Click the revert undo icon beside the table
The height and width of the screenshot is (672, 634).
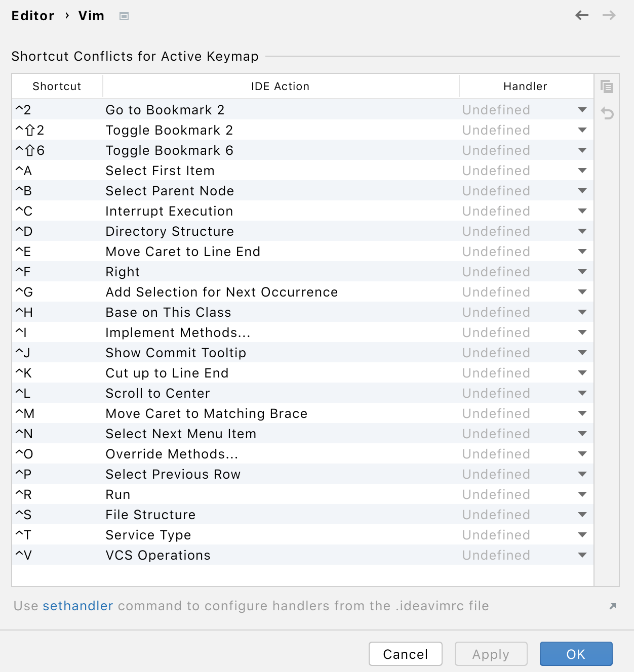[607, 113]
